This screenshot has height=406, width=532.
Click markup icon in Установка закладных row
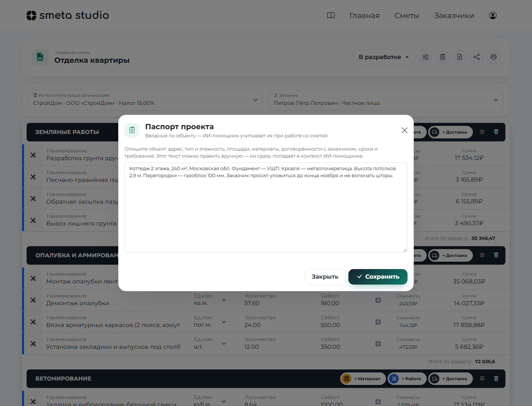point(378,344)
